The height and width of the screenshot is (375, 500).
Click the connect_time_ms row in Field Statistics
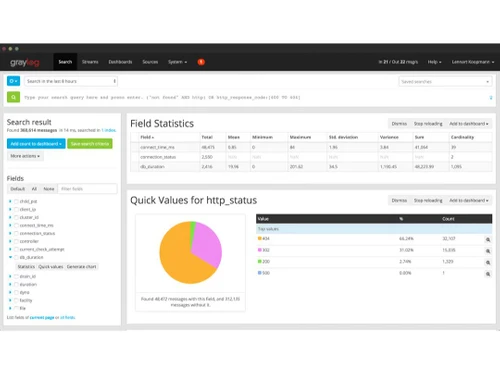click(x=311, y=147)
